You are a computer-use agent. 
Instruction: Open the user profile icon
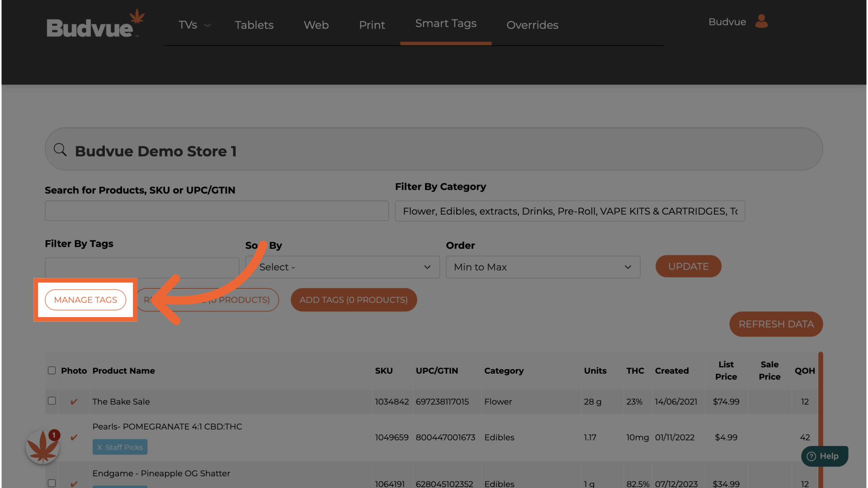[761, 21]
